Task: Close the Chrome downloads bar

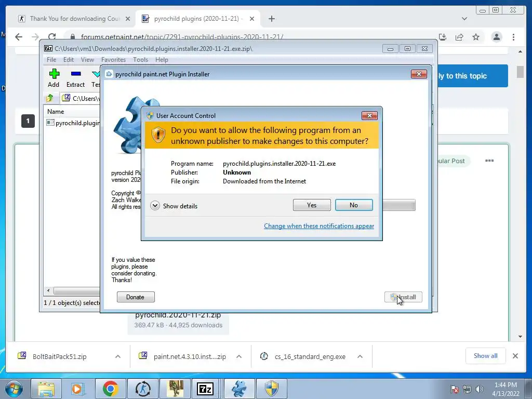Action: 515,356
